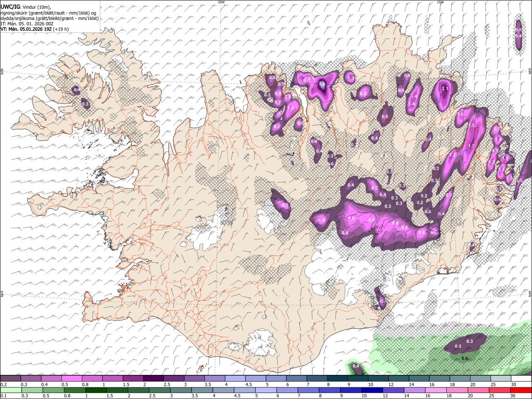Screen dimensions: 532x399
Task: Click lower legend swatch between 25 and 30
Action: click(x=499, y=390)
